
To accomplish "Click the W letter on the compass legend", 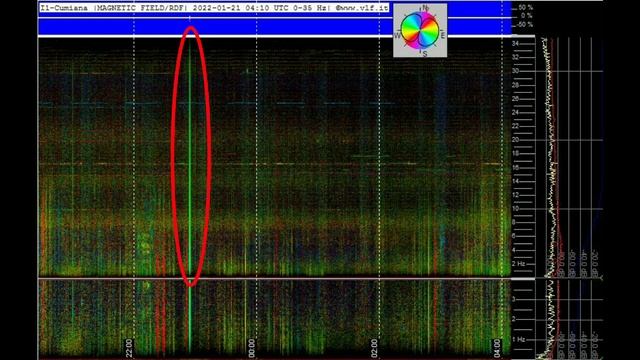I will pyautogui.click(x=397, y=36).
